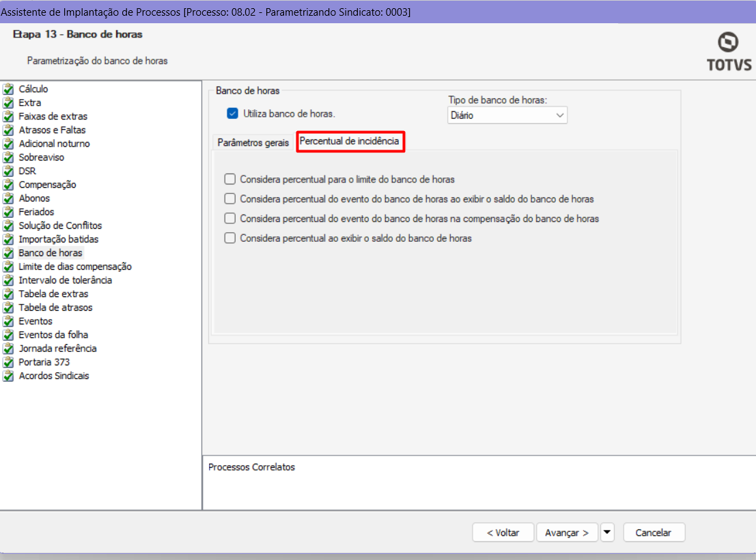
Task: Click the checkmark icon beside Tabela de atrasos
Action: (8, 308)
